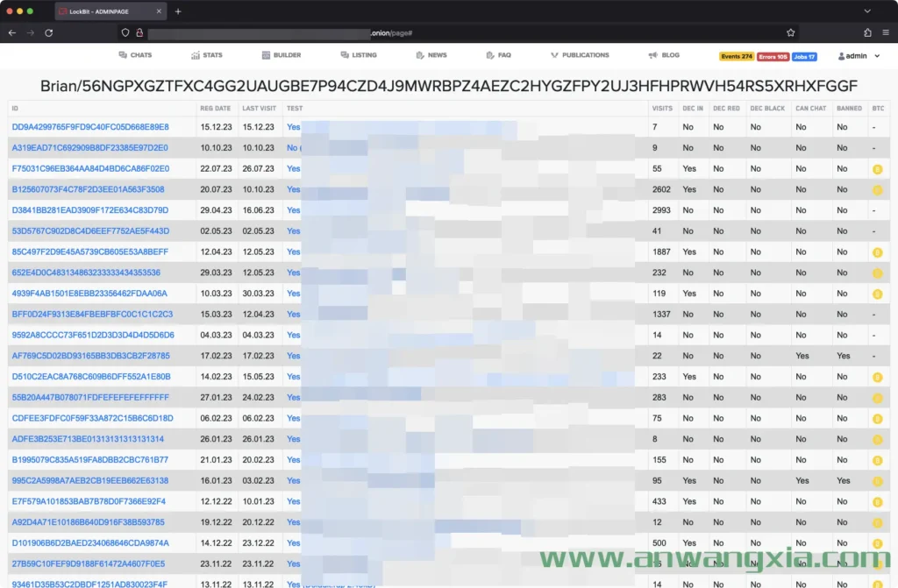898x588 pixels.
Task: Open the BLOG section
Action: 664,55
